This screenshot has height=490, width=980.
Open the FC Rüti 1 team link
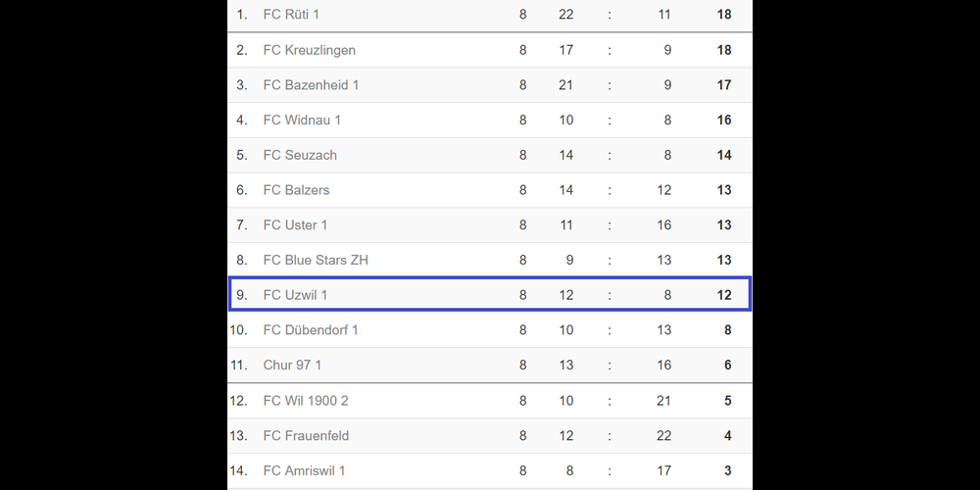pyautogui.click(x=291, y=15)
